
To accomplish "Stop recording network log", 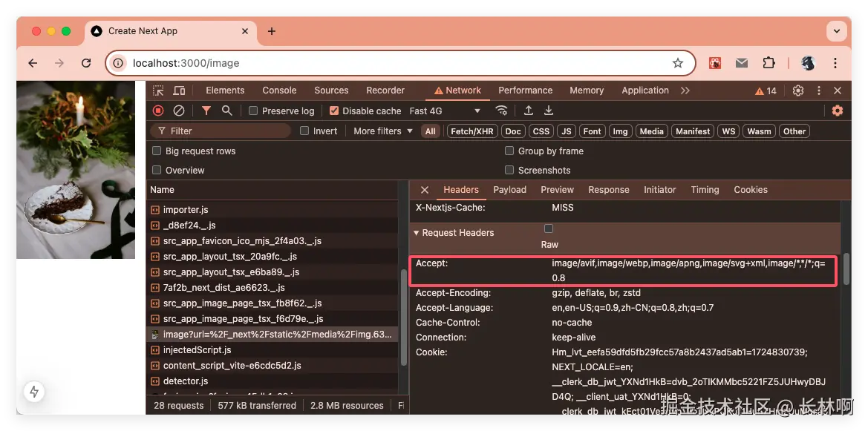I will pos(158,111).
